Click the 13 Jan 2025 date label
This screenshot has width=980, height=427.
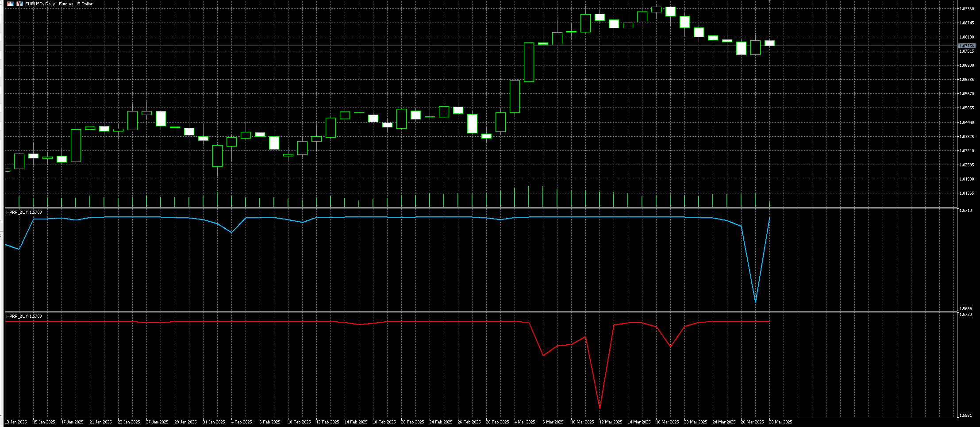pyautogui.click(x=16, y=422)
